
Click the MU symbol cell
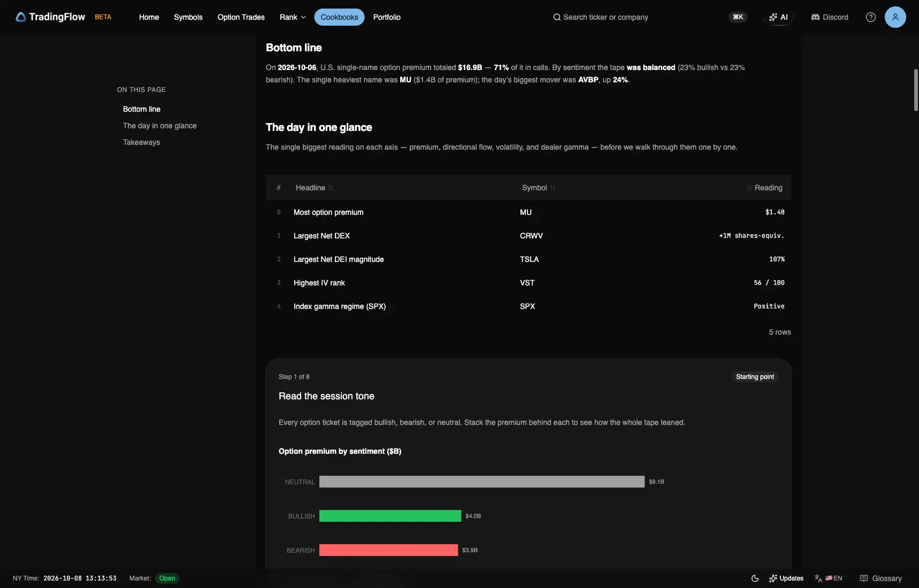(526, 212)
